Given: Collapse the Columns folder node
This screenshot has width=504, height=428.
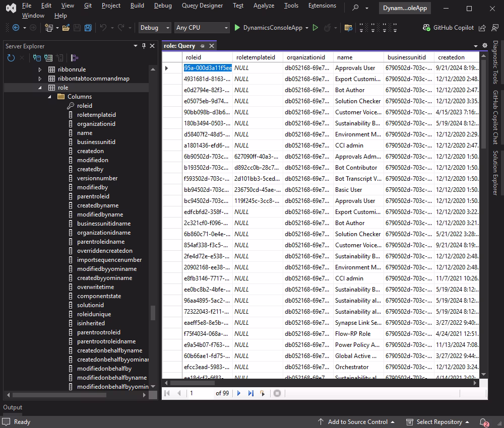Looking at the screenshot, I should pyautogui.click(x=49, y=96).
